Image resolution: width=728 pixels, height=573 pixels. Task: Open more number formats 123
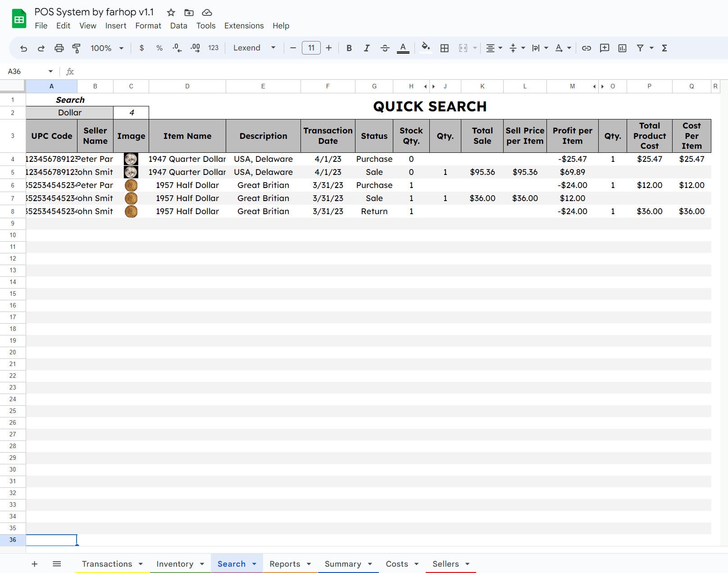[214, 48]
